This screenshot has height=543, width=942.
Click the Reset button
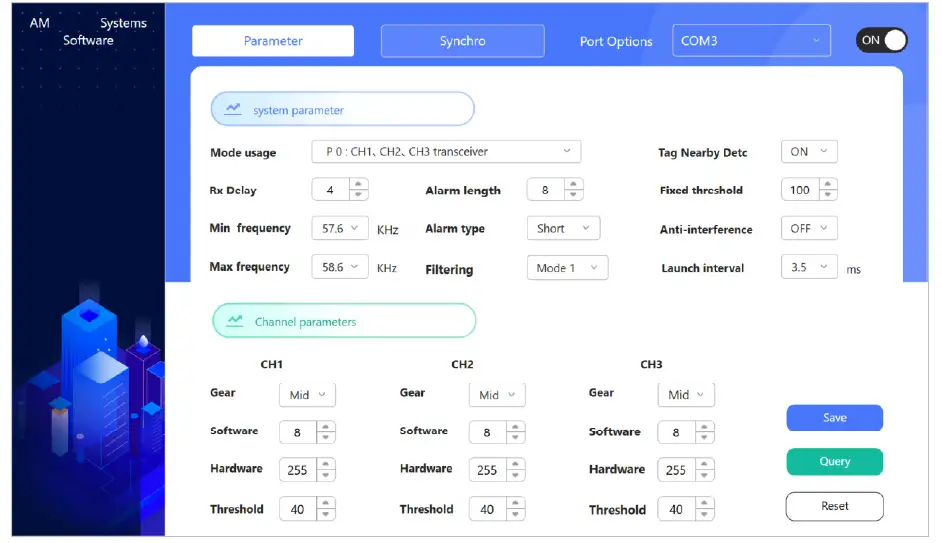tap(834, 506)
